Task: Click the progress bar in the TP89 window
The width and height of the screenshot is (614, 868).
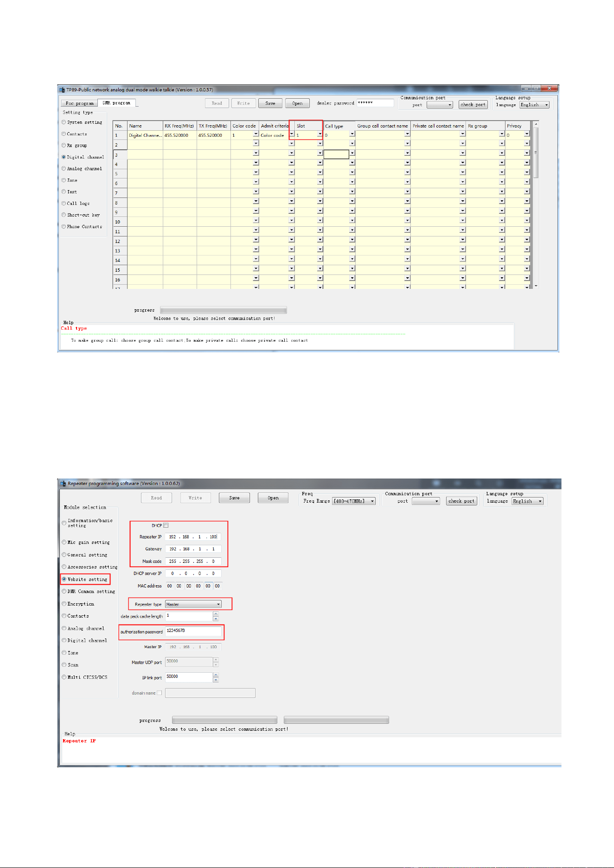Action: (x=223, y=310)
